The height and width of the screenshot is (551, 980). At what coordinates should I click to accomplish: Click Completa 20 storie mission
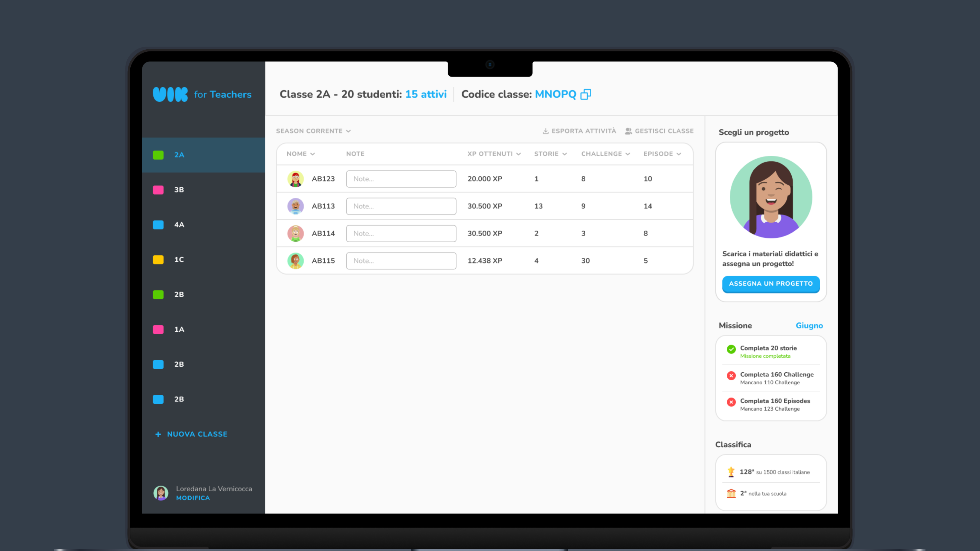(x=771, y=352)
